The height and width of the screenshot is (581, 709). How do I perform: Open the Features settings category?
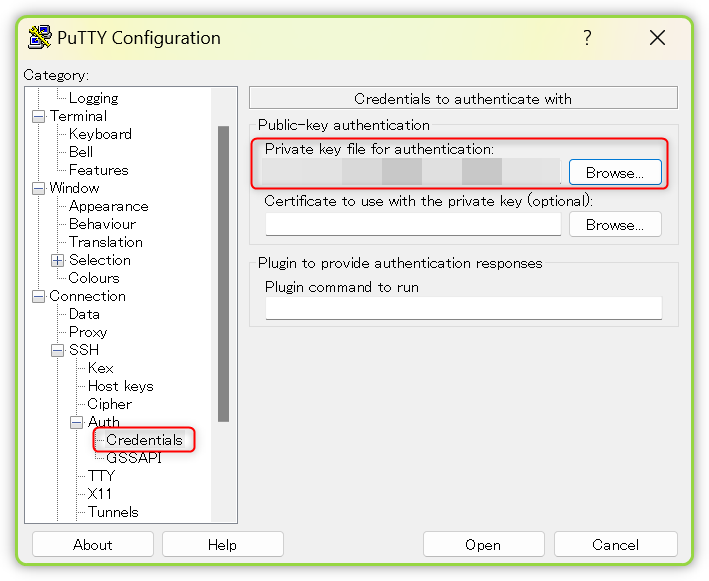[x=99, y=170]
